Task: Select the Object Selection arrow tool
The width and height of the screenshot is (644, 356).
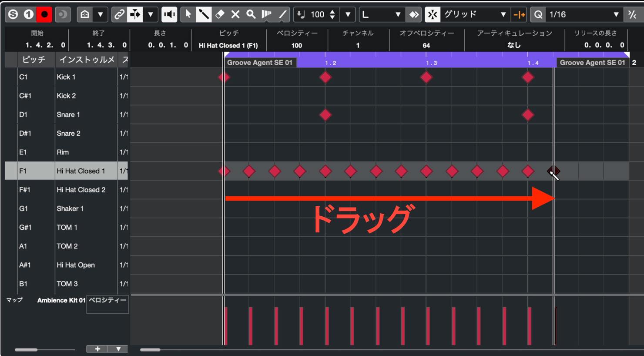Action: coord(188,14)
